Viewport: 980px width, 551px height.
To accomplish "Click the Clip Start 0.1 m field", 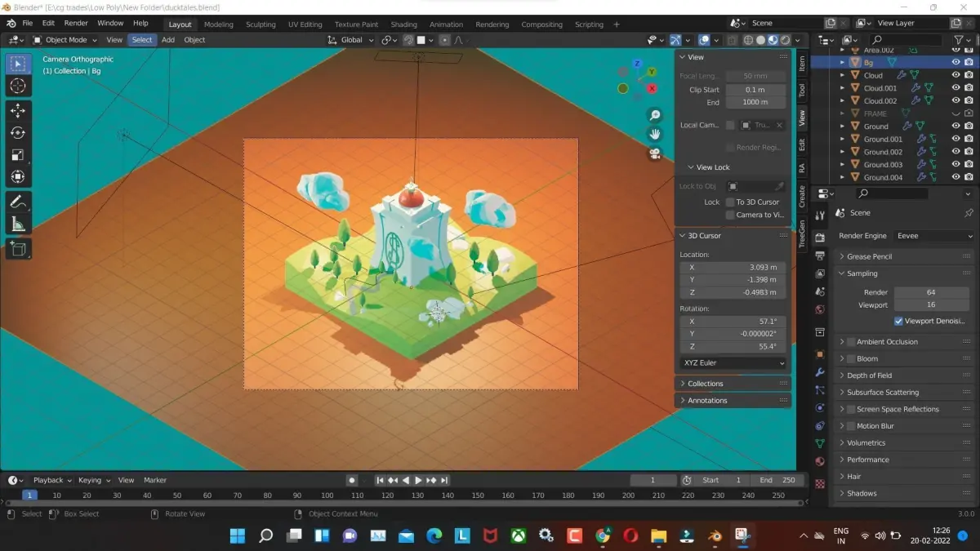I will [755, 90].
